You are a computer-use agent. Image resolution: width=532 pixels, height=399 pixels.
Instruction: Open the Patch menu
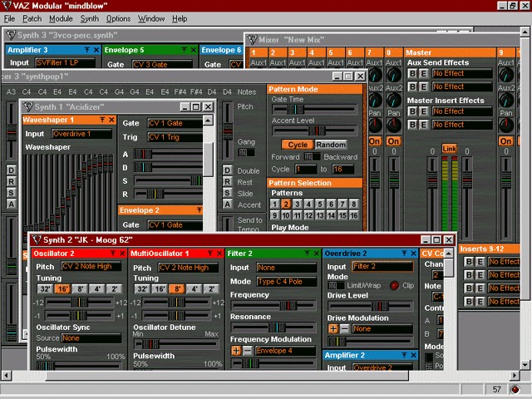pyautogui.click(x=32, y=18)
